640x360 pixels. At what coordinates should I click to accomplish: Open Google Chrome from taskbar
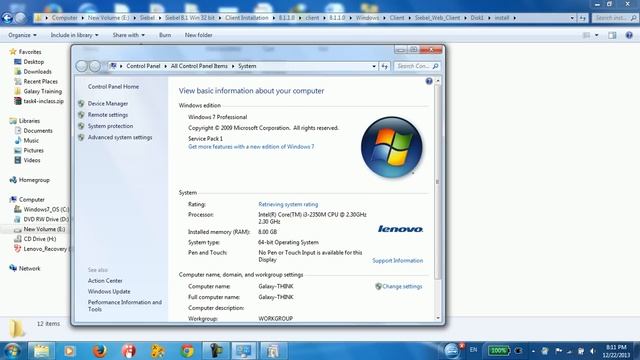point(187,351)
